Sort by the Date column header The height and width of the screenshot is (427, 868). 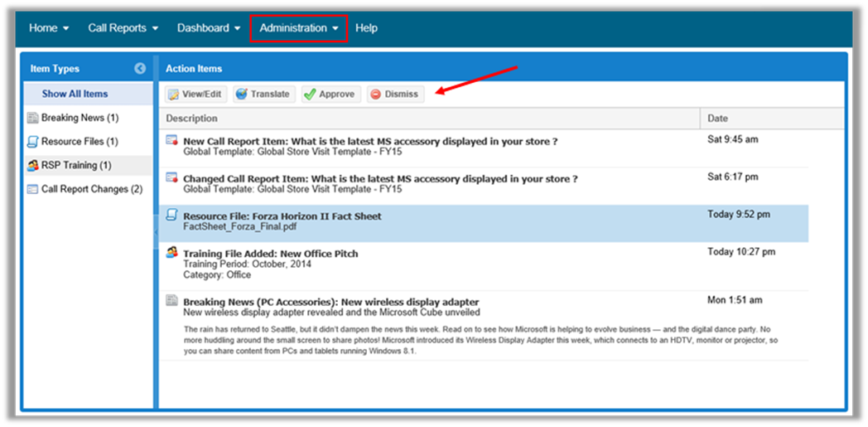718,119
